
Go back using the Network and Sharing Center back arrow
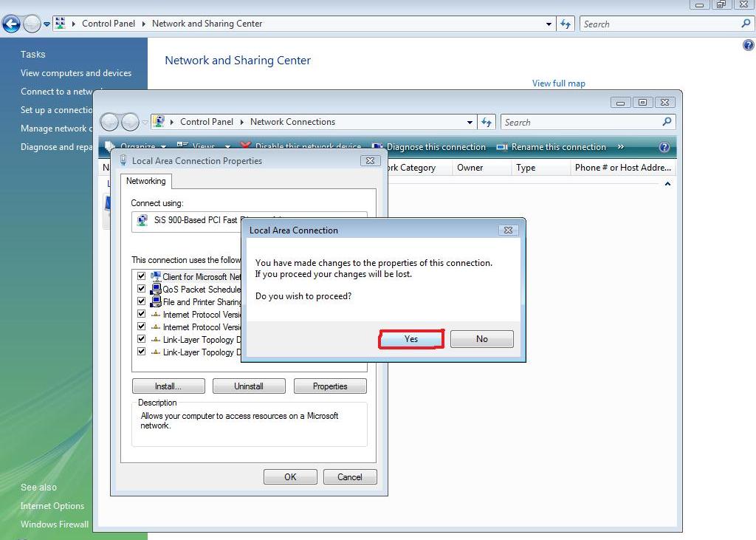coord(11,24)
